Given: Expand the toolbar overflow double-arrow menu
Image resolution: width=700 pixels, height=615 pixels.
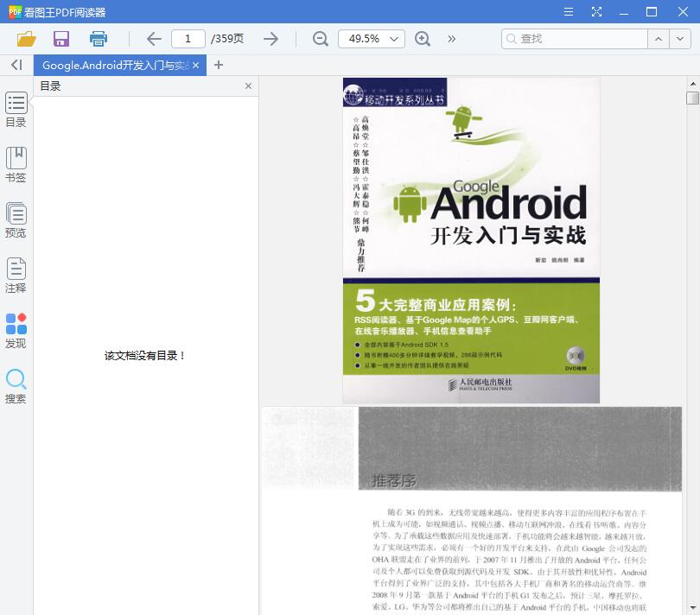Looking at the screenshot, I should (450, 39).
